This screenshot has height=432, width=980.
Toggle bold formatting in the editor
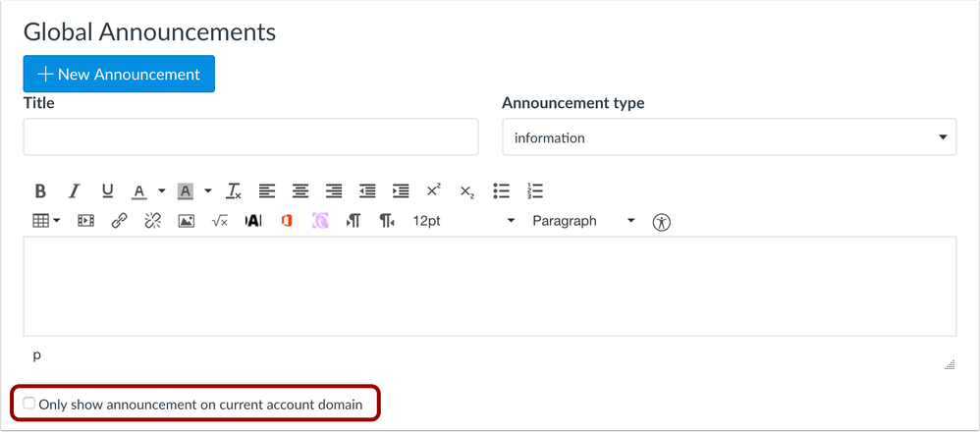click(40, 190)
